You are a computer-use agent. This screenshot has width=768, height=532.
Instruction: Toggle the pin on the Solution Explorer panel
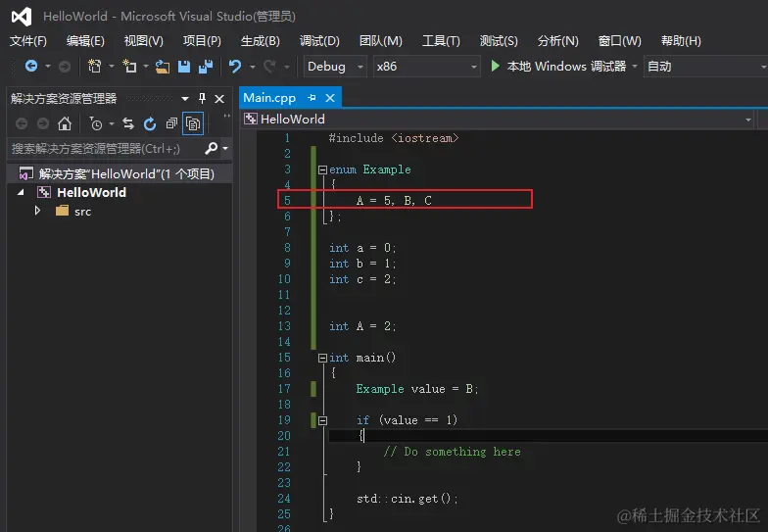(x=202, y=98)
